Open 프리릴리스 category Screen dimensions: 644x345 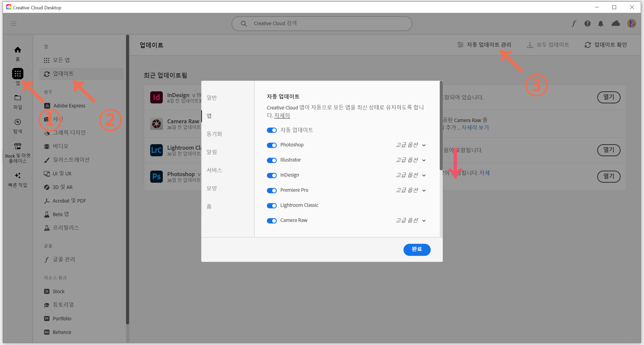pyautogui.click(x=62, y=228)
